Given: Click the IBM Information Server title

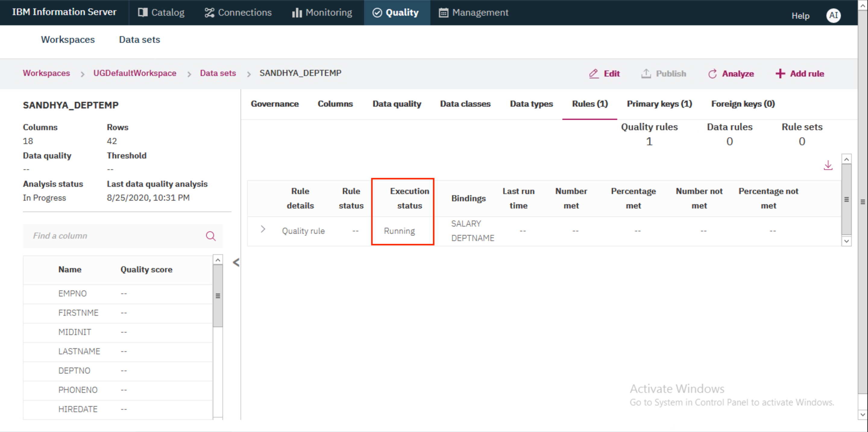Looking at the screenshot, I should pos(64,12).
